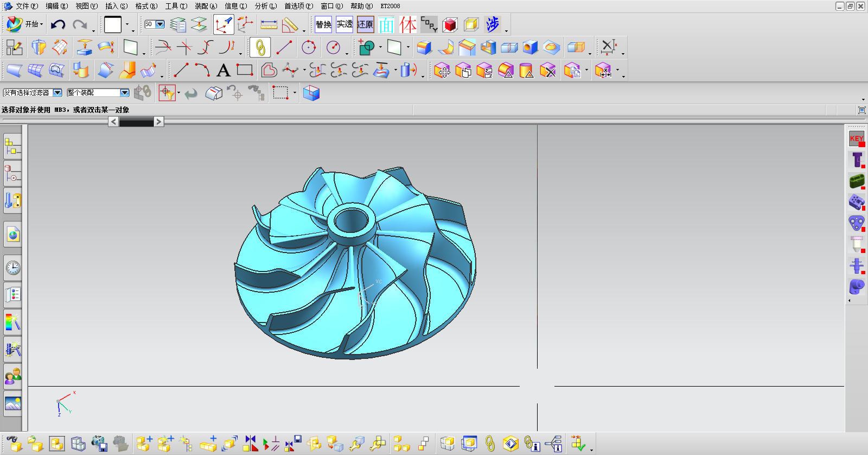Click the measure distance ruler icon
The image size is (868, 455).
269,24
